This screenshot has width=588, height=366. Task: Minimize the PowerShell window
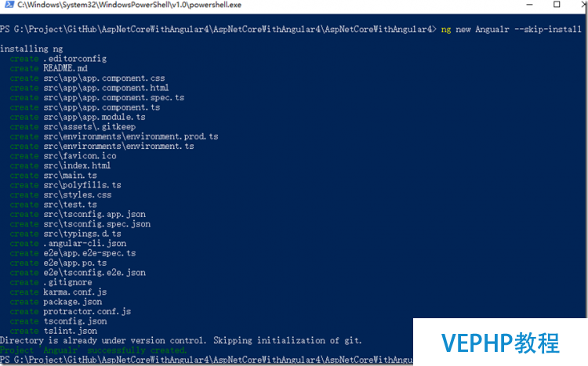pos(529,5)
